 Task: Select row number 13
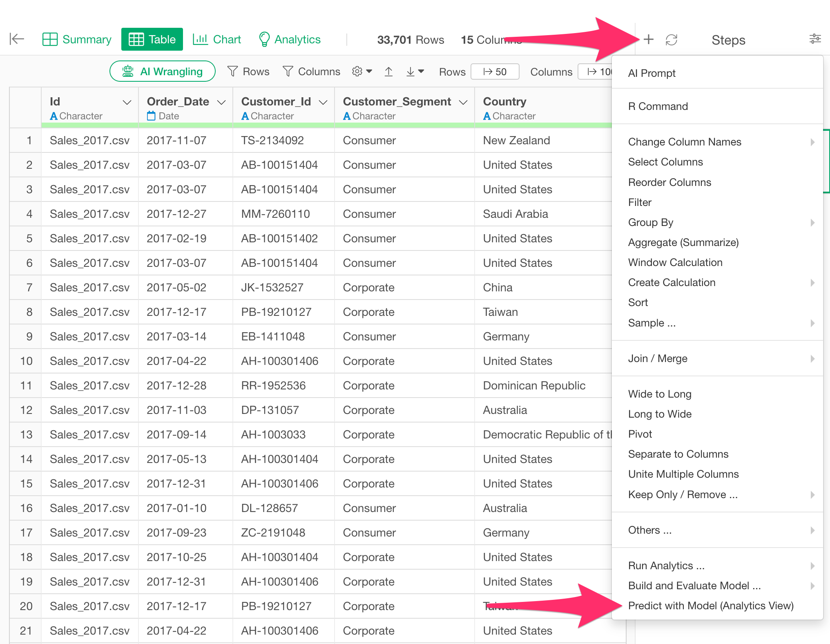point(26,434)
